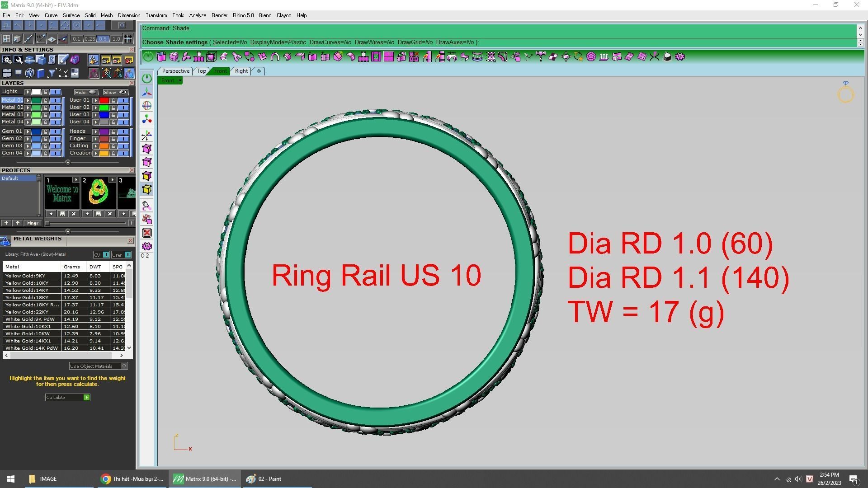Click the vertical toolbar green power button

147,78
